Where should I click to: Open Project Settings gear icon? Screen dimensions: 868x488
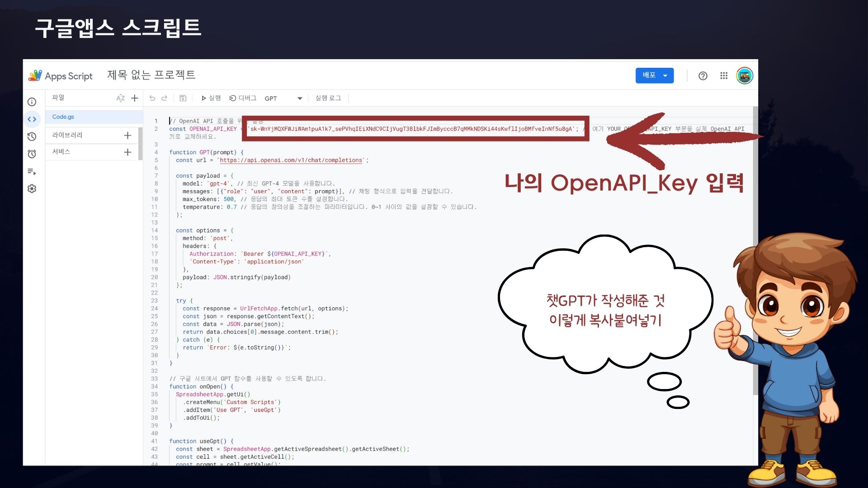pyautogui.click(x=32, y=188)
